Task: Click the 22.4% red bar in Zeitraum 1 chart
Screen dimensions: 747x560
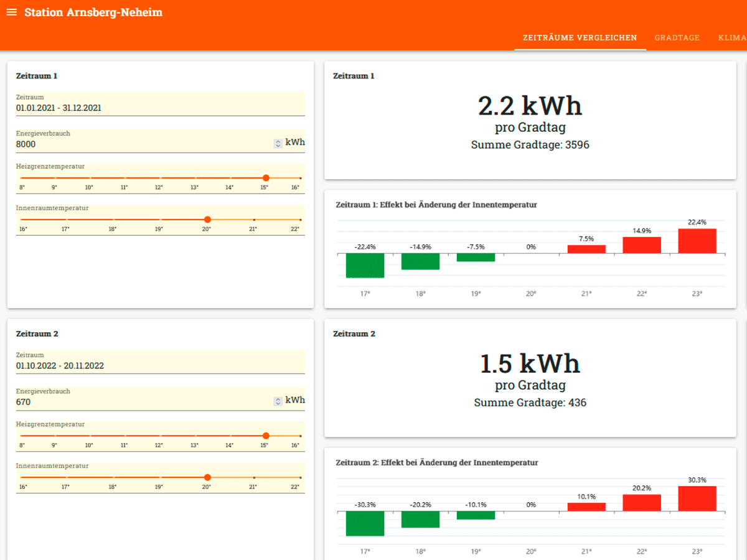Action: pyautogui.click(x=697, y=241)
